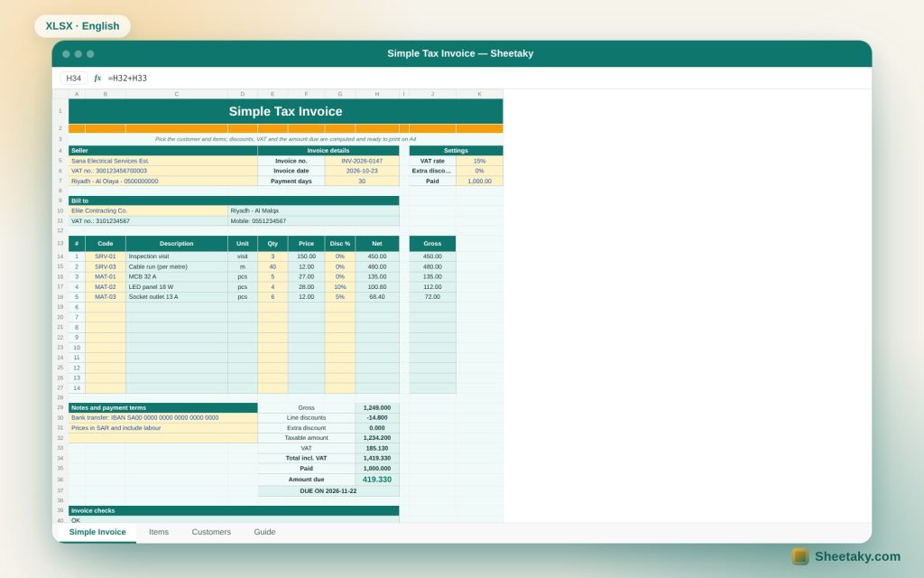
Task: Select invoice number INV-2026-0147 cell
Action: [x=362, y=161]
